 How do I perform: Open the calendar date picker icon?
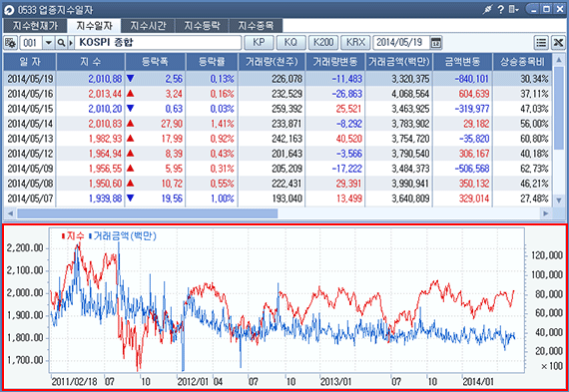point(436,43)
